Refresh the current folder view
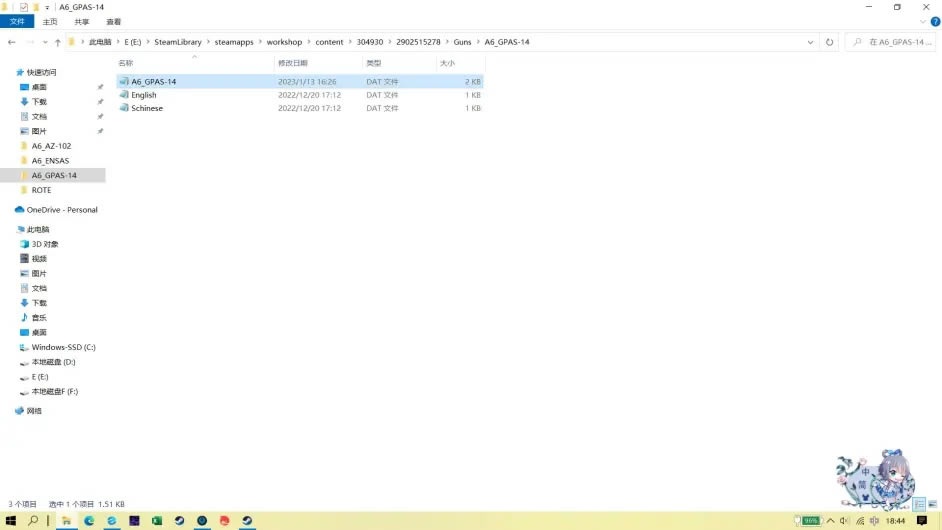The image size is (942, 530). [829, 42]
